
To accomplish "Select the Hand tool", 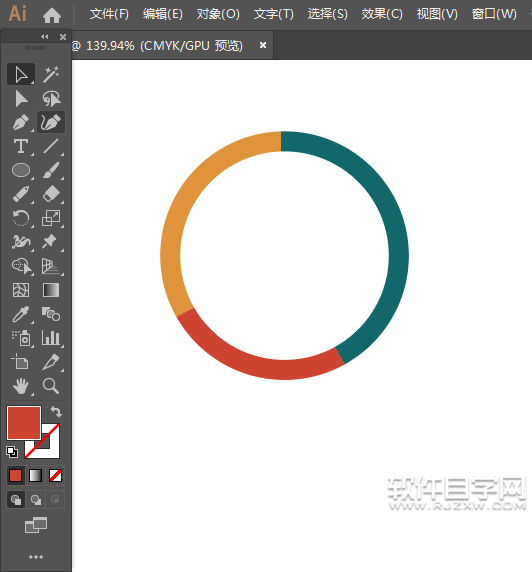I will coord(21,386).
